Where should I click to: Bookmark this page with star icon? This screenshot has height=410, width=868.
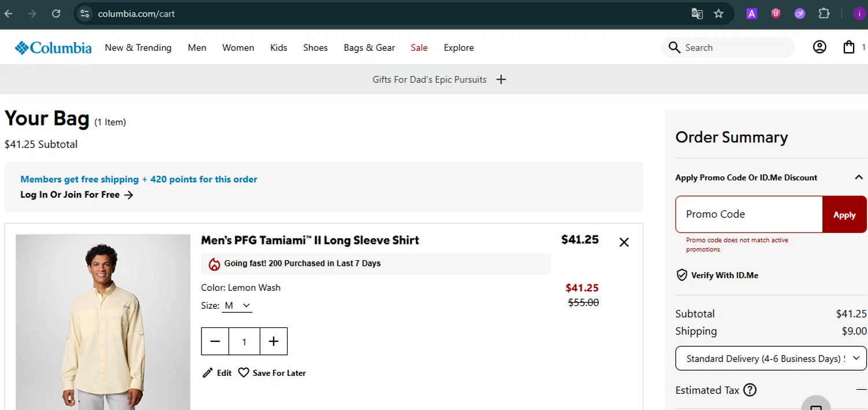tap(719, 14)
